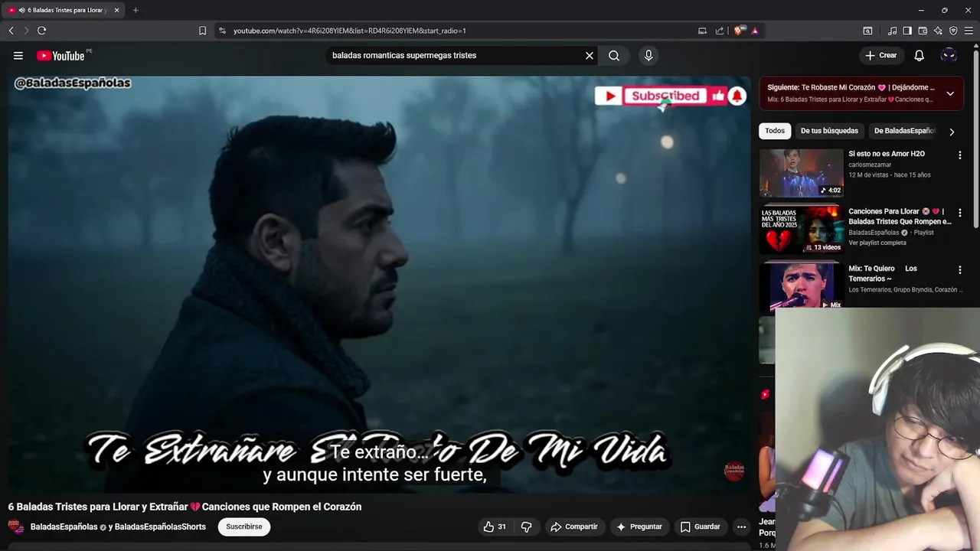The width and height of the screenshot is (980, 551).
Task: Open the Brave VPN shield icon
Action: (x=953, y=31)
